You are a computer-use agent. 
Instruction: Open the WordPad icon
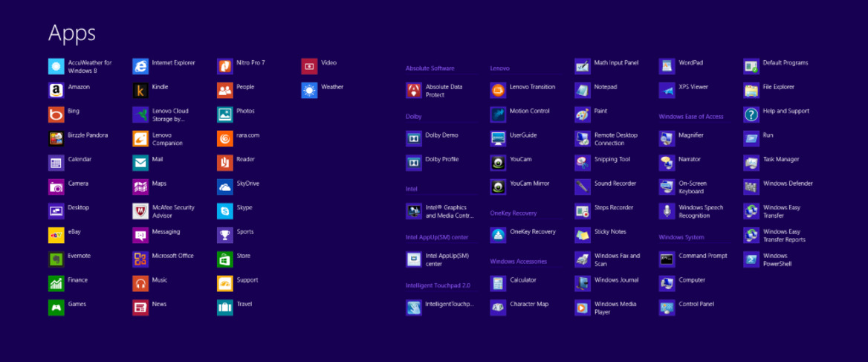pyautogui.click(x=667, y=66)
